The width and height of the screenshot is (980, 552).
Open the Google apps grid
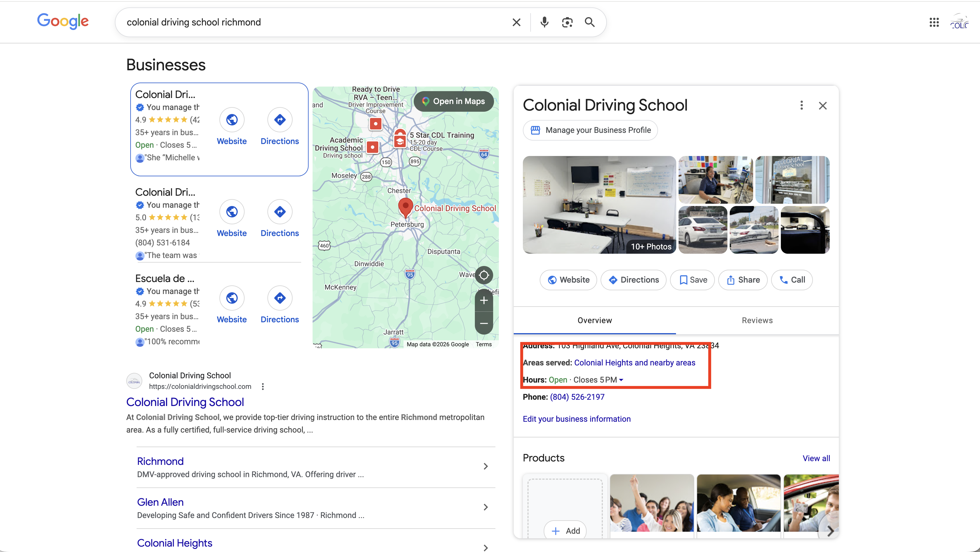(x=934, y=23)
